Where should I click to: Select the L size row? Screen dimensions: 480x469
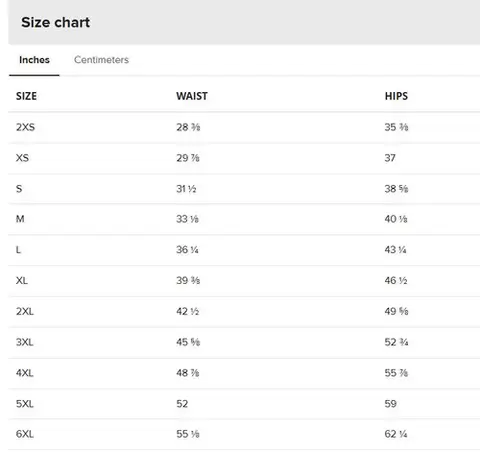(244, 250)
